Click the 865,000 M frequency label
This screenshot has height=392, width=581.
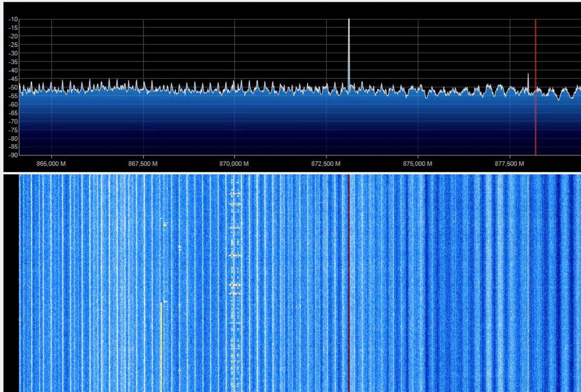[x=51, y=163]
